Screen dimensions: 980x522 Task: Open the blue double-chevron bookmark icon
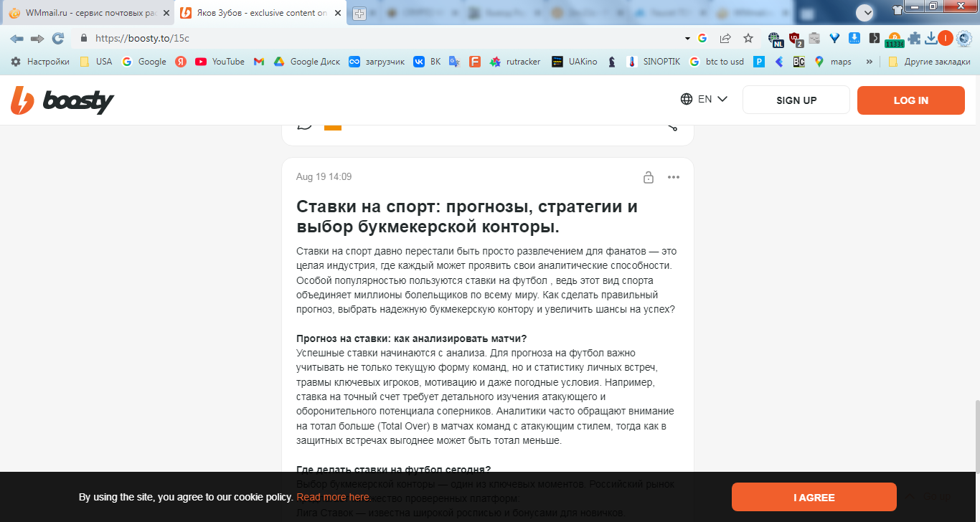tap(779, 62)
